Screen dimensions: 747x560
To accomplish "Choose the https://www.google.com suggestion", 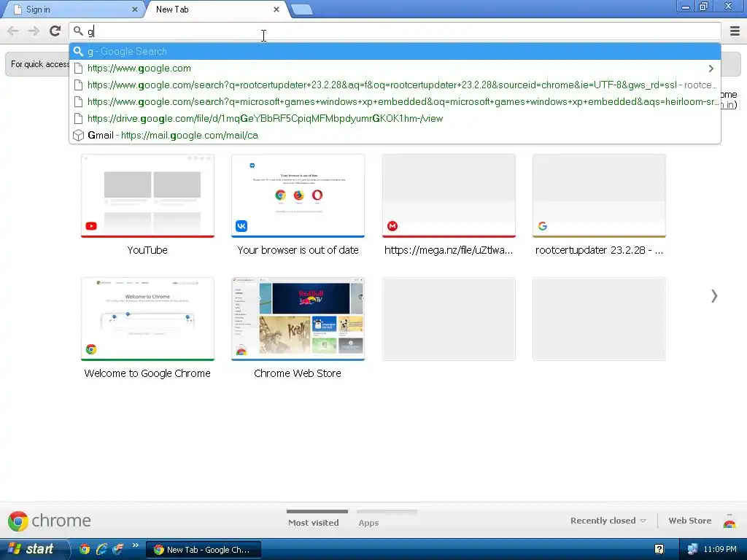I will tap(395, 68).
